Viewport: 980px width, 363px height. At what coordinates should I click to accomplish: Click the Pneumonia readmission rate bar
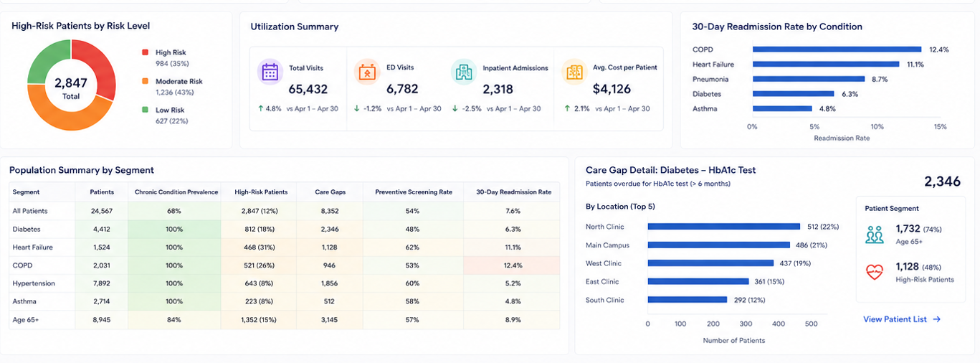point(809,79)
